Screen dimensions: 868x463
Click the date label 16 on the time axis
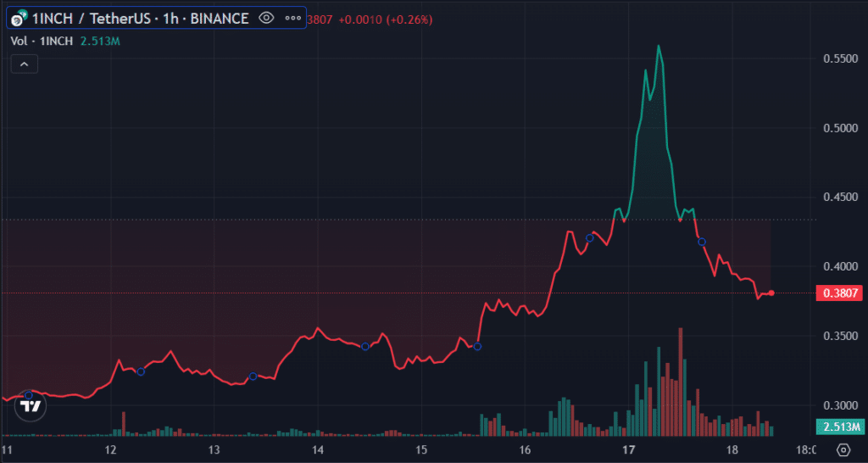pos(525,449)
